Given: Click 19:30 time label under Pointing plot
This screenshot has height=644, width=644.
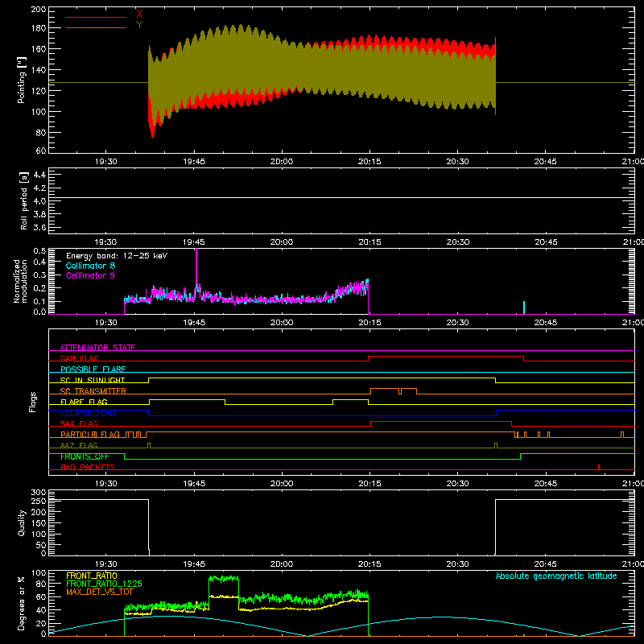Looking at the screenshot, I should (106, 162).
